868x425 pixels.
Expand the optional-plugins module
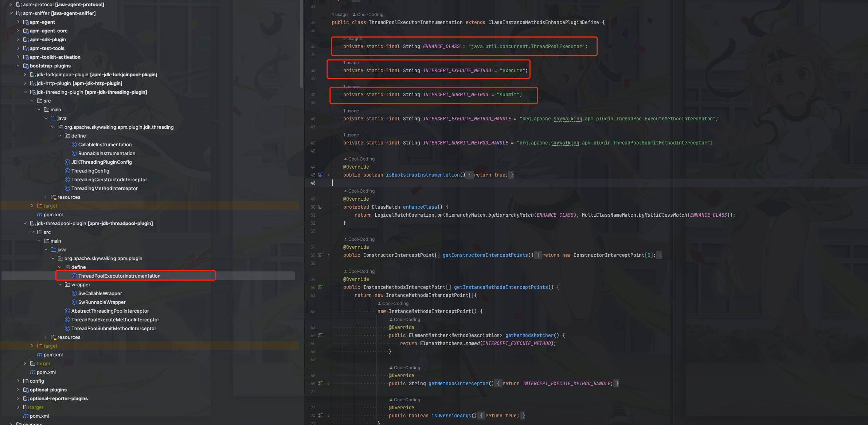(x=18, y=390)
